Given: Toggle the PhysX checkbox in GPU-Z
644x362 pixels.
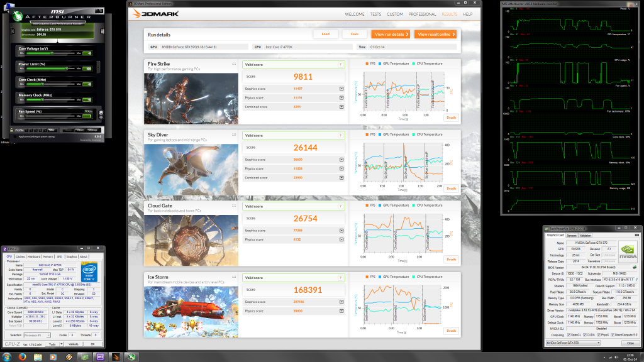Looking at the screenshot, I should tap(600, 334).
